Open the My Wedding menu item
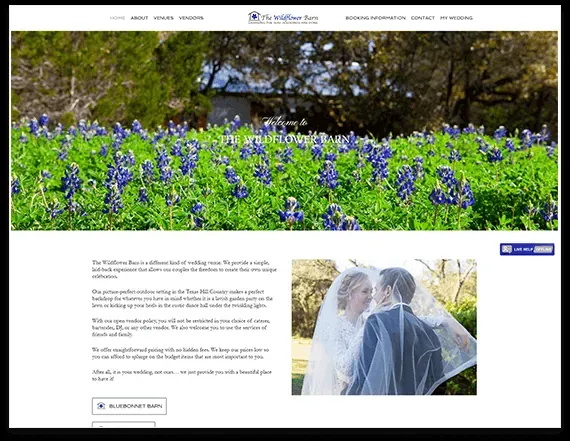 click(x=456, y=18)
